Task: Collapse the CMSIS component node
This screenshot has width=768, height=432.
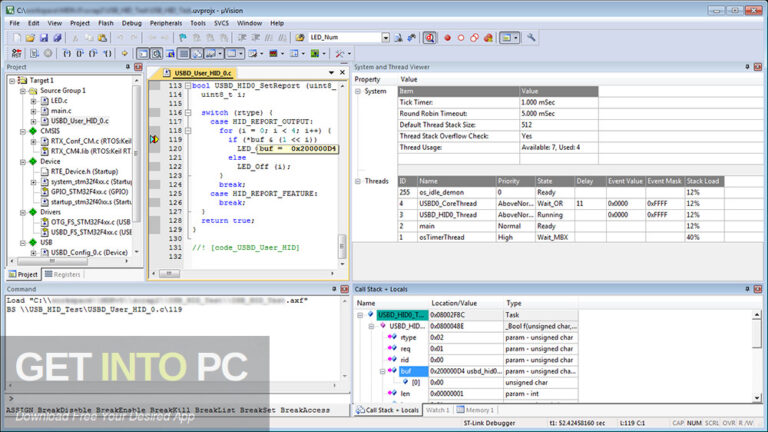Action: pyautogui.click(x=23, y=131)
